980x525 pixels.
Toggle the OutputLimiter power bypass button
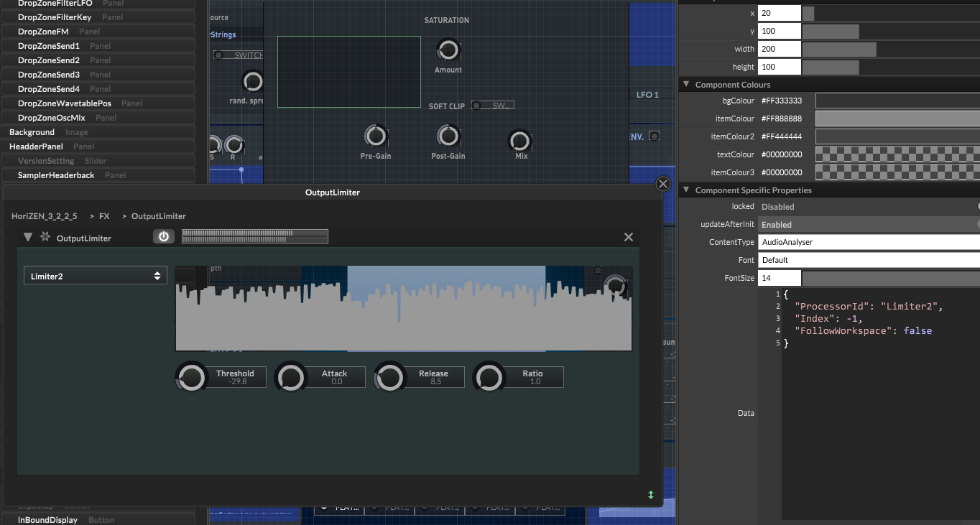point(164,236)
